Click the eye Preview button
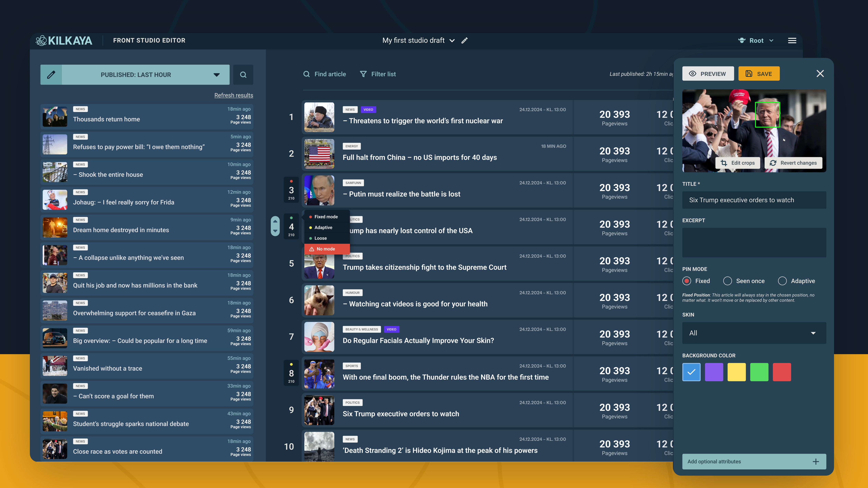868x488 pixels. pos(708,73)
